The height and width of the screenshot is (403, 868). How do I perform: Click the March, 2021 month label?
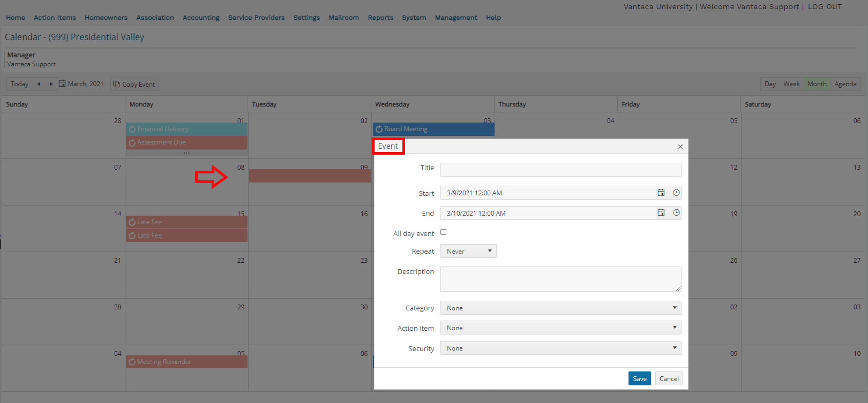pyautogui.click(x=86, y=84)
